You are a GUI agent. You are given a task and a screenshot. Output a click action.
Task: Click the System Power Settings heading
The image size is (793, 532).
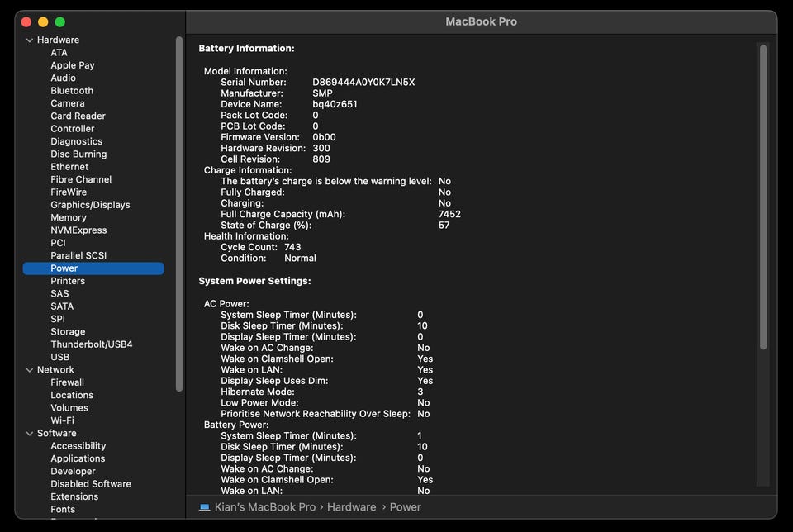click(254, 281)
